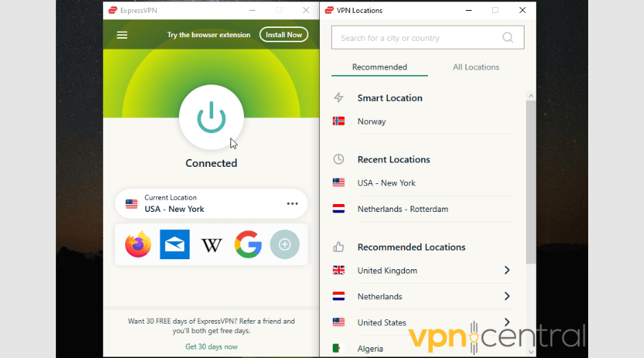Click the magnifier search icon
Screen dimensions: 644x358
tap(507, 37)
